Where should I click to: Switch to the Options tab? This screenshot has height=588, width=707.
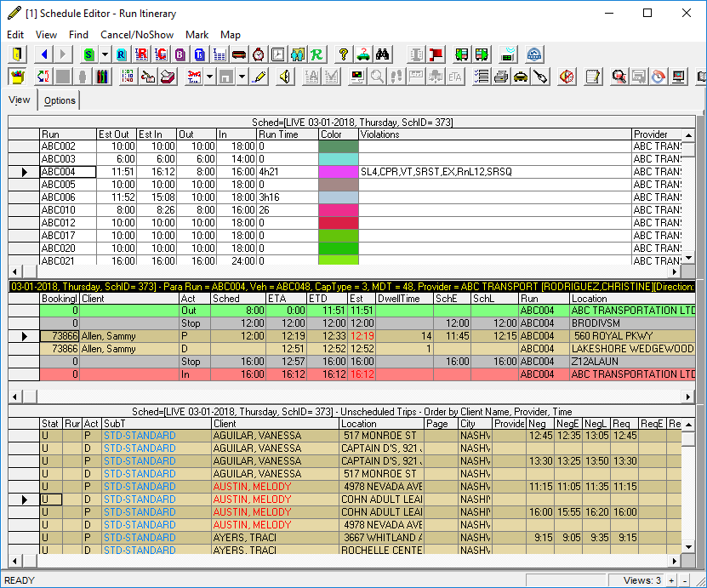(x=60, y=100)
